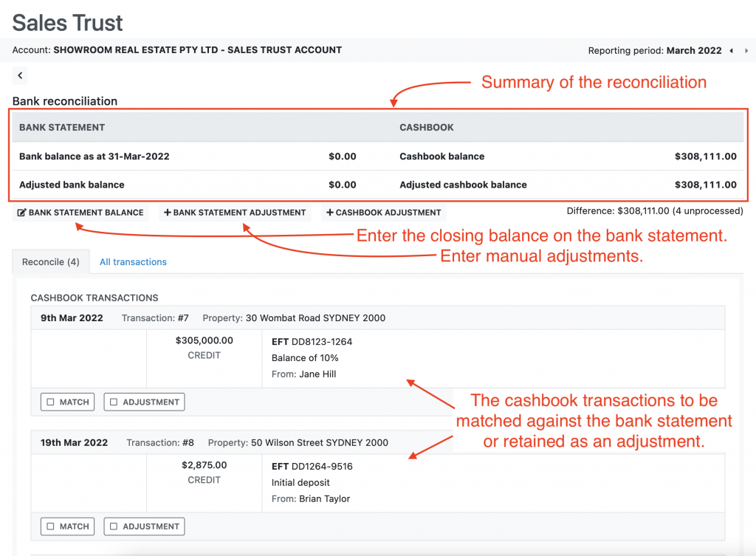Click the Adjusted cashbook balance amount
Image resolution: width=756 pixels, height=556 pixels.
[705, 185]
